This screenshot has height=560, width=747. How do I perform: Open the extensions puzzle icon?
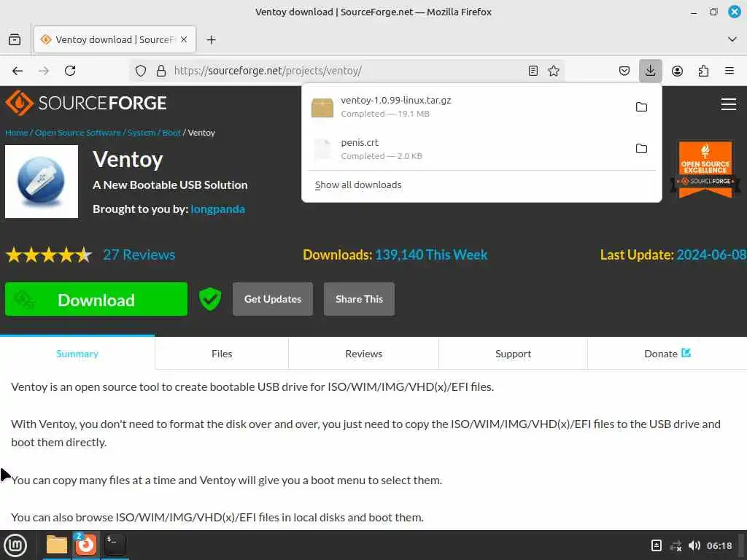point(704,71)
